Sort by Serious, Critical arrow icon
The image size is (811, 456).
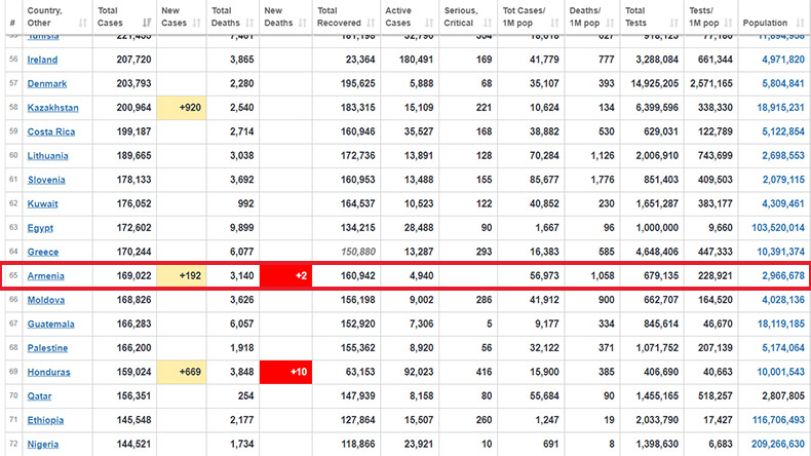[x=487, y=23]
